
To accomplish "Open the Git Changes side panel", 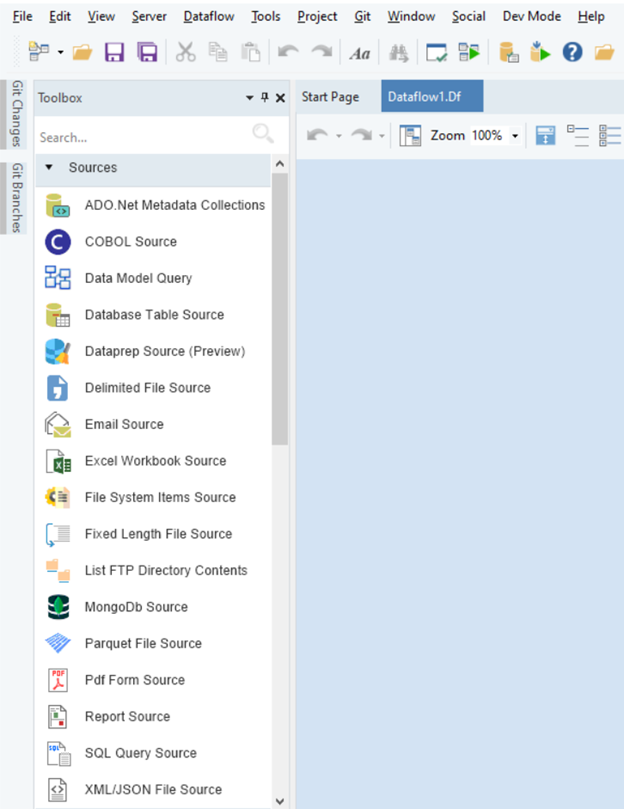I will (x=16, y=113).
